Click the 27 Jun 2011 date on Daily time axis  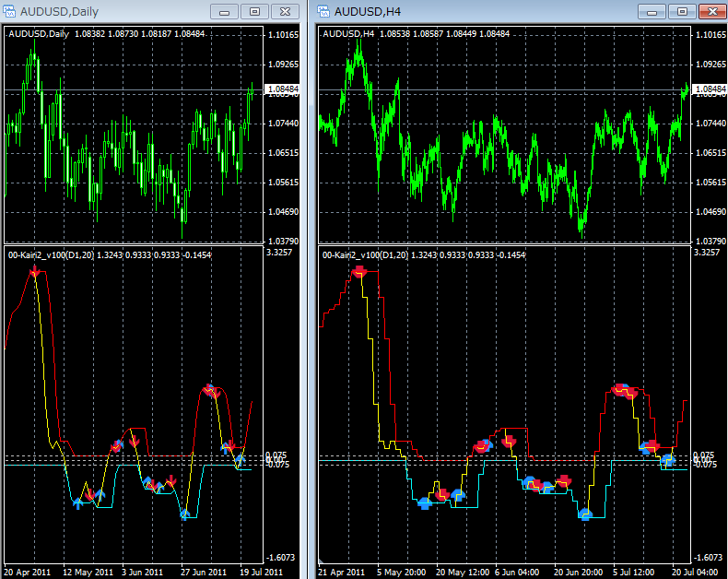204,572
